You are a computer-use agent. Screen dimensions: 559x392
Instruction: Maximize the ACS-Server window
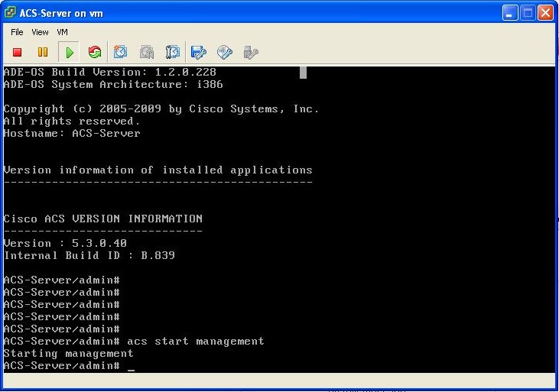(x=528, y=12)
